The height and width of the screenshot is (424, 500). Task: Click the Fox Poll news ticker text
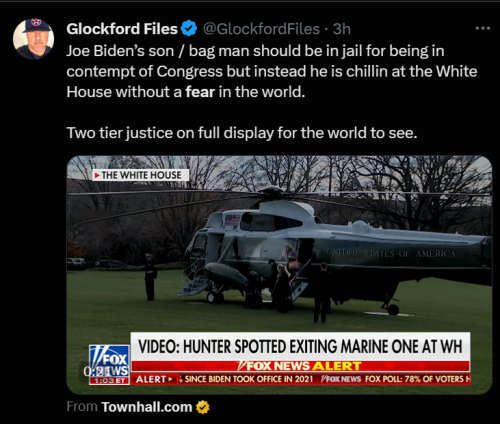[418, 379]
